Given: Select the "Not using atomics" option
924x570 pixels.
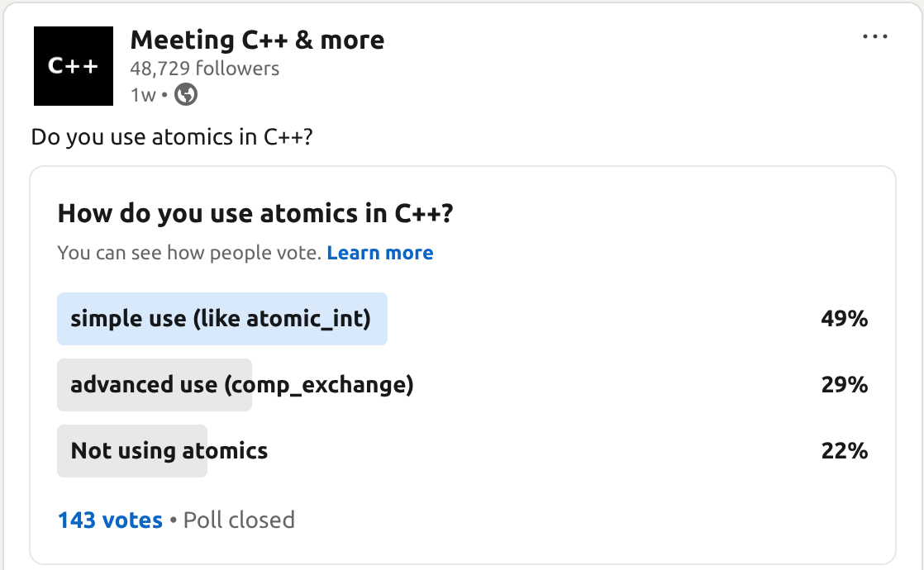Looking at the screenshot, I should [x=169, y=450].
